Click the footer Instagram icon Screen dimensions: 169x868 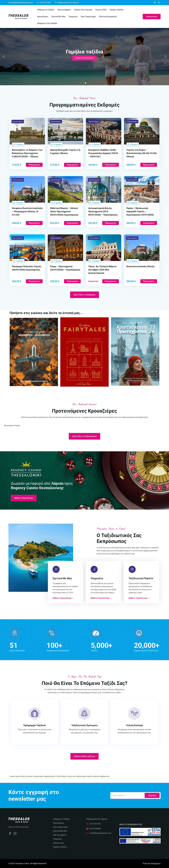pyautogui.click(x=15, y=833)
